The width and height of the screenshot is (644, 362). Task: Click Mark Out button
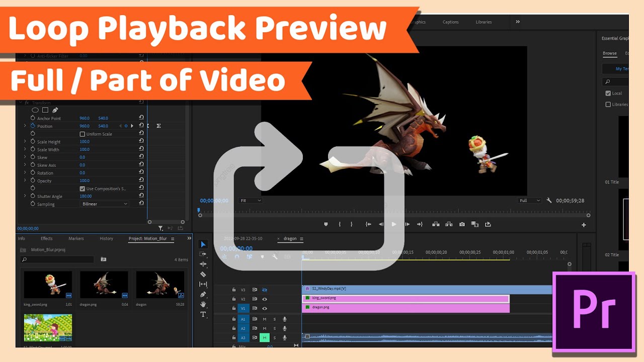pos(351,224)
